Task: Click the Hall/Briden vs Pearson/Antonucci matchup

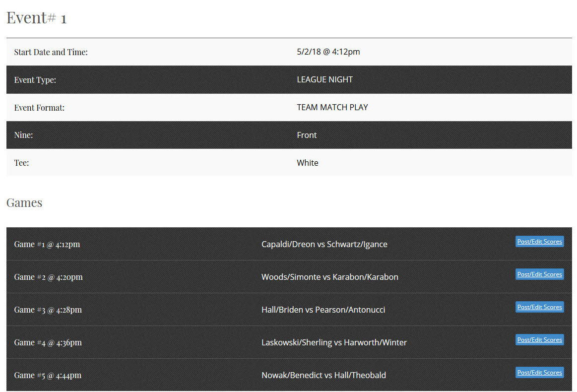Action: pos(323,310)
